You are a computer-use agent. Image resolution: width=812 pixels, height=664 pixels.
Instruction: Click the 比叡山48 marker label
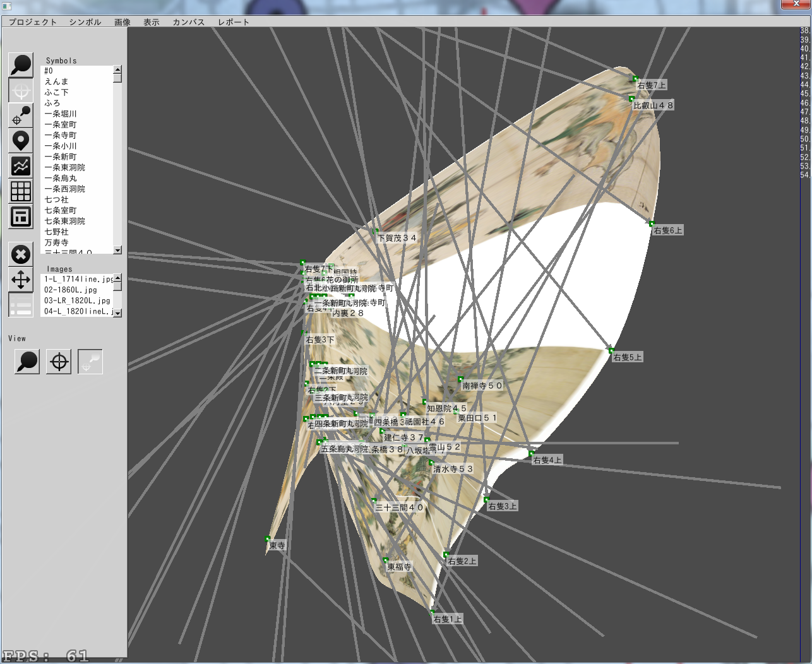[654, 105]
